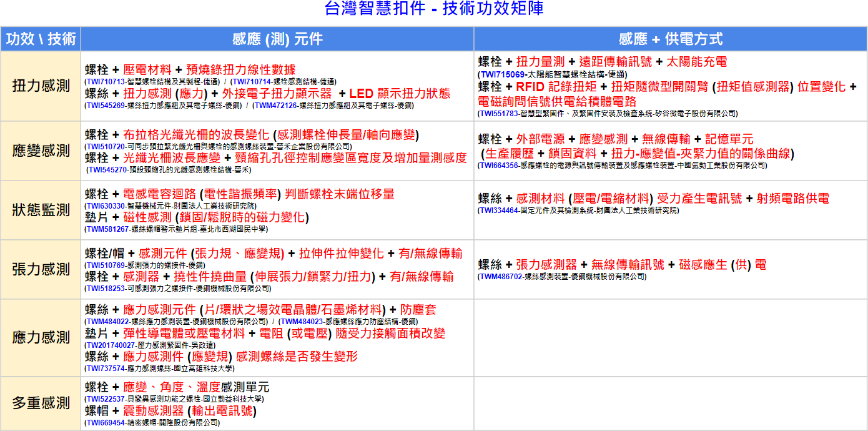Select the 功效 \ 技術 header cell
The width and height of the screenshot is (868, 431).
click(x=41, y=39)
